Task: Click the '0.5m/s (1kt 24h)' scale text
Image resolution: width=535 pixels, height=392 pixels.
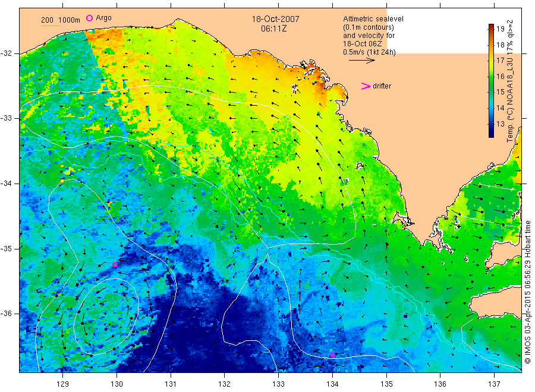Action: 370,52
